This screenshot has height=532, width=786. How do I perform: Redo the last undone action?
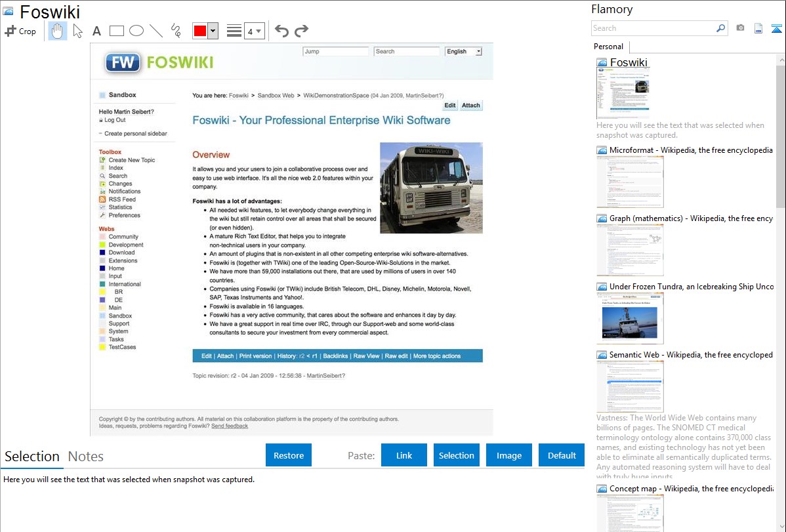[301, 31]
